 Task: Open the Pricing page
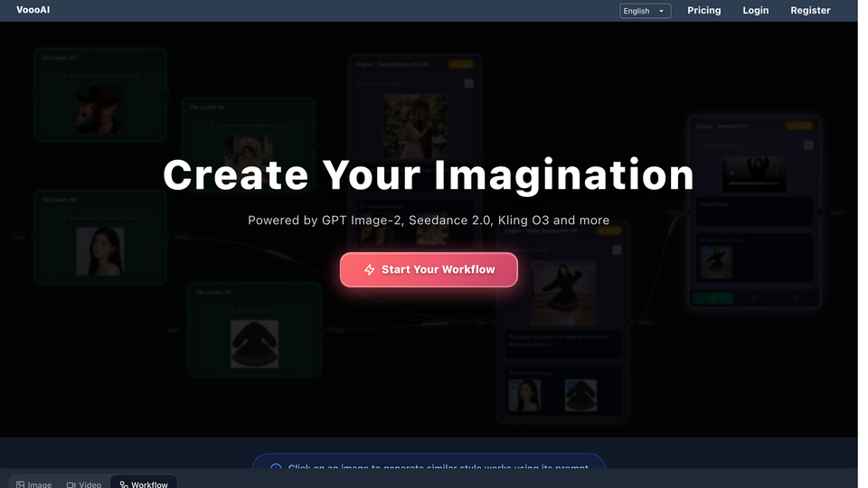click(703, 10)
